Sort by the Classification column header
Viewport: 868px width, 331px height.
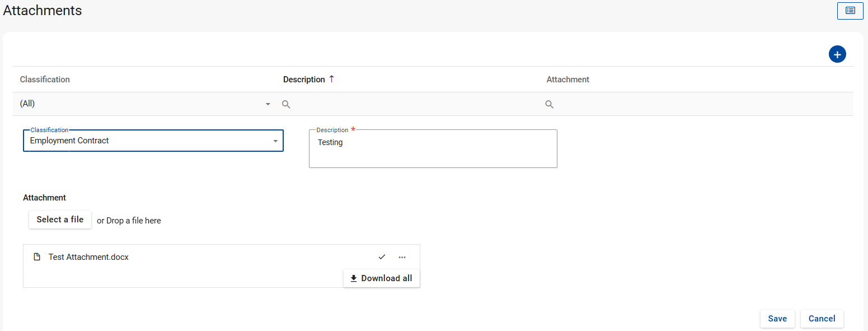(45, 80)
